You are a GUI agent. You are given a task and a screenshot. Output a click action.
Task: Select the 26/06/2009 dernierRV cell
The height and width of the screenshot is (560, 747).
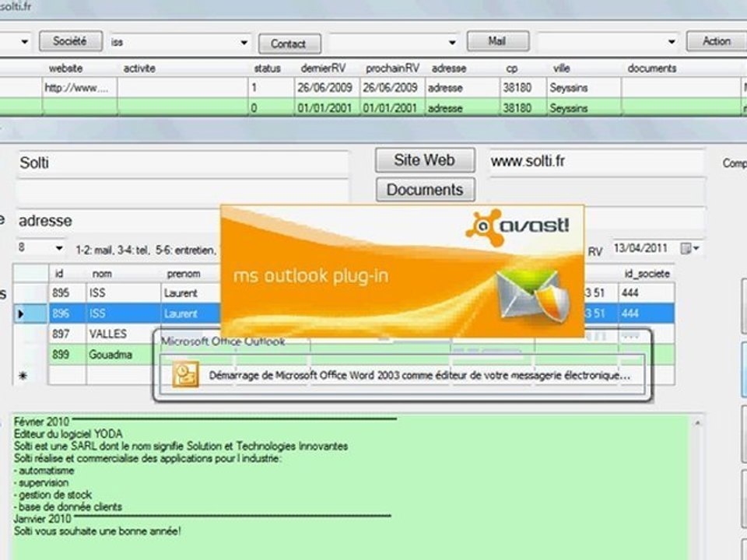pos(328,88)
